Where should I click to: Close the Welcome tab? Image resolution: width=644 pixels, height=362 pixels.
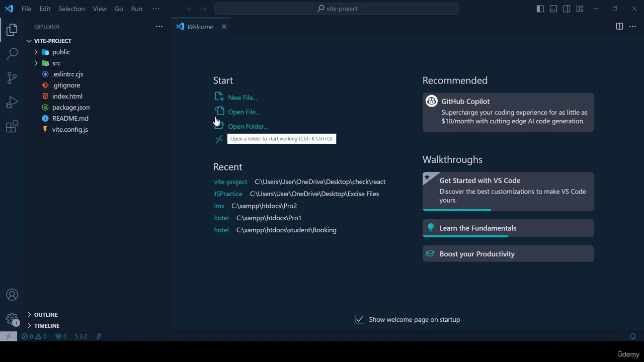coord(224,27)
